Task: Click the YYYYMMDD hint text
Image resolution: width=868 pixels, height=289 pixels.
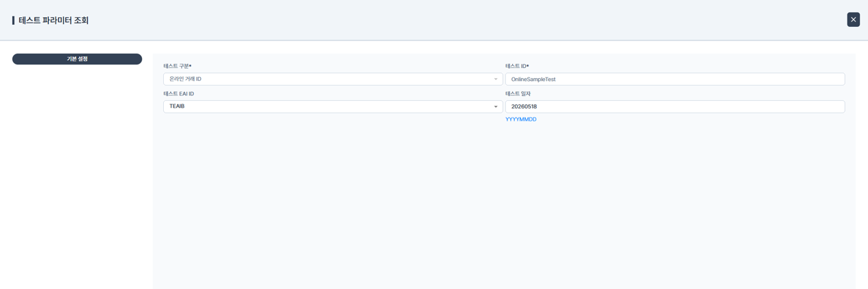Action: click(521, 119)
